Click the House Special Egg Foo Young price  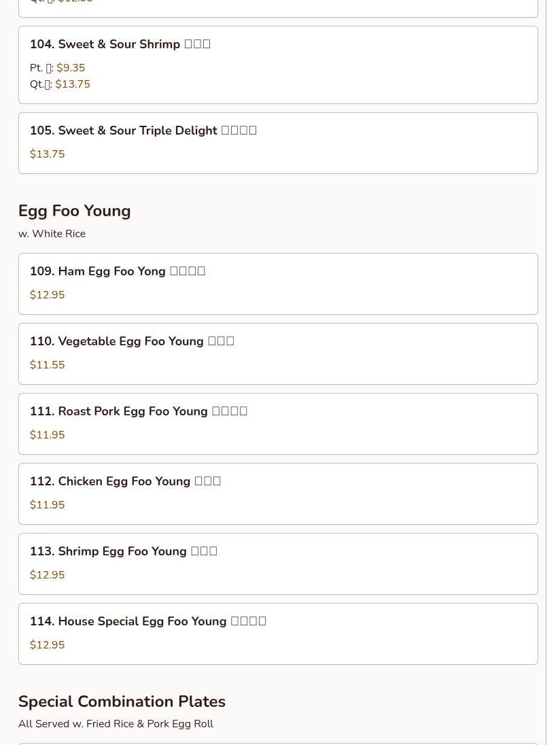pyautogui.click(x=48, y=645)
